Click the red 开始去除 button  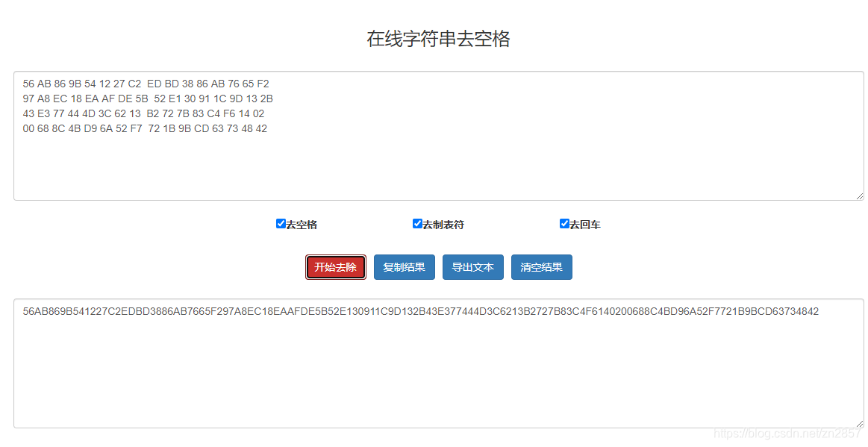coord(335,267)
